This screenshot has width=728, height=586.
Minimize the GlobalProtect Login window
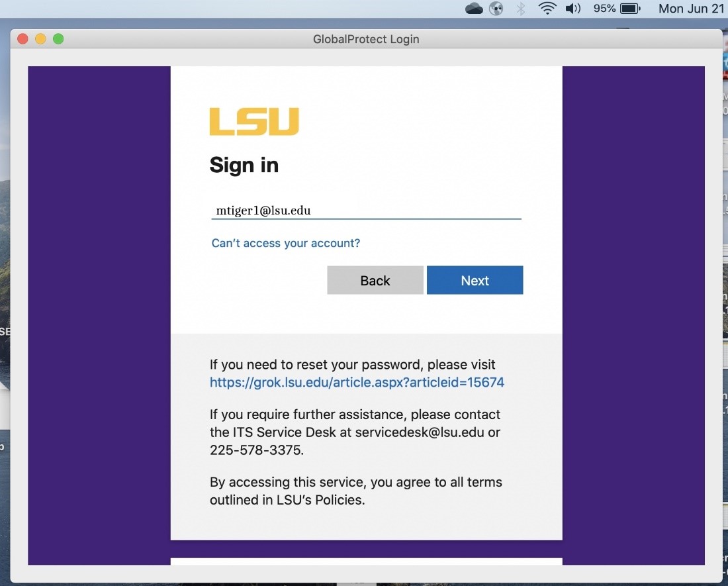coord(40,38)
